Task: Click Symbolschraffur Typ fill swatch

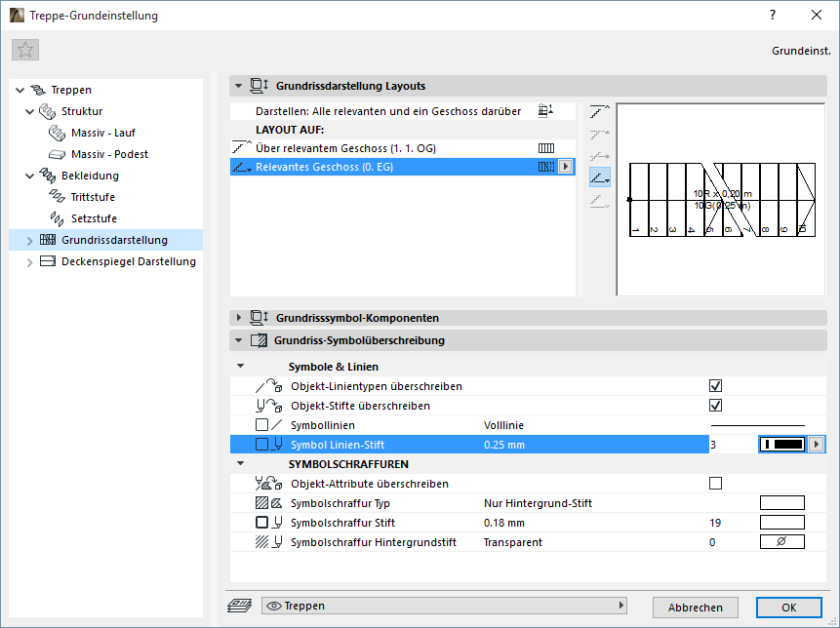Action: click(782, 503)
